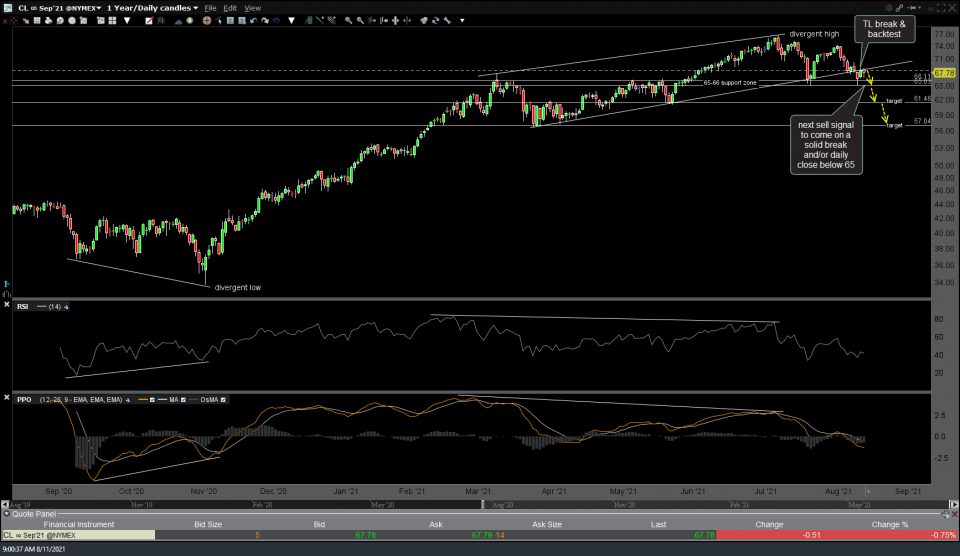
Task: Edit RSI parameters via wrench icon
Action: [x=66, y=307]
